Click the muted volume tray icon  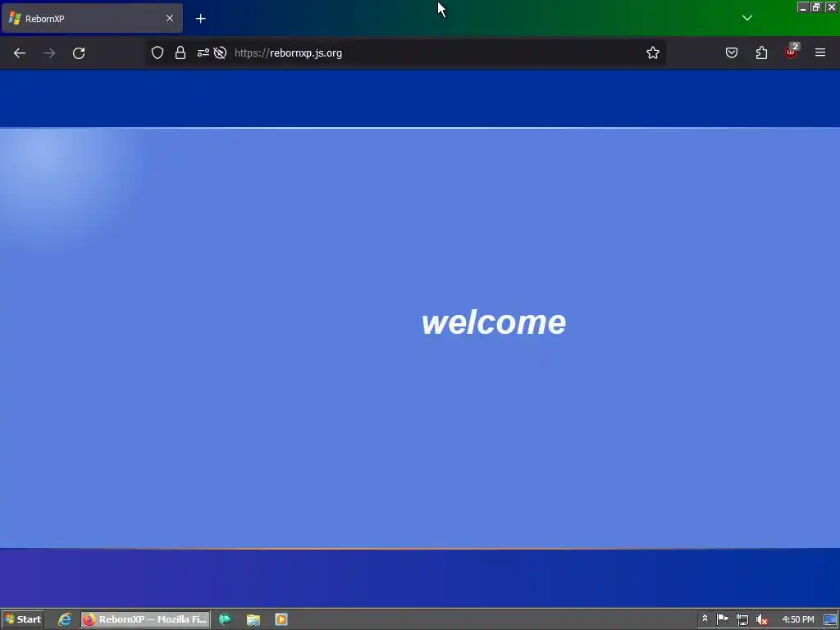[x=762, y=620]
